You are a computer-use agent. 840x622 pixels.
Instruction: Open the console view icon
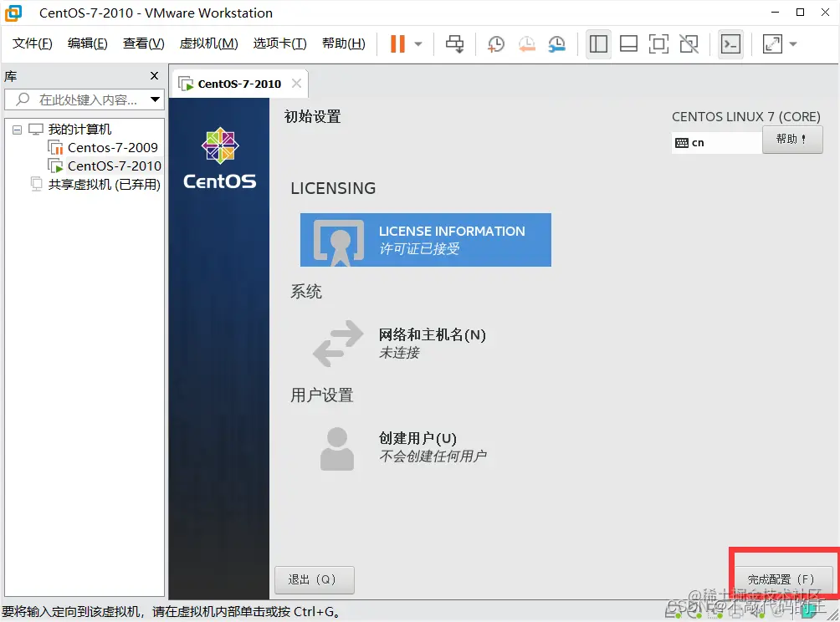(730, 44)
